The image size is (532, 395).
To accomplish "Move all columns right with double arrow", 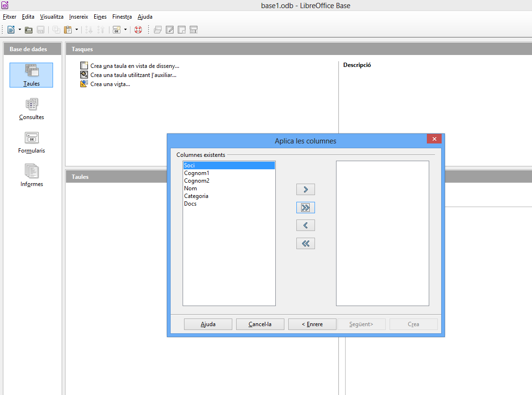I will (305, 208).
